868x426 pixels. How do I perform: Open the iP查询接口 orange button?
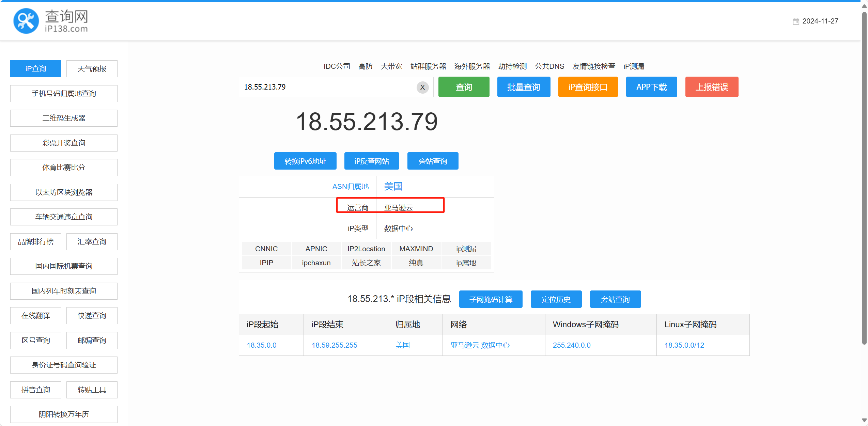(x=588, y=87)
